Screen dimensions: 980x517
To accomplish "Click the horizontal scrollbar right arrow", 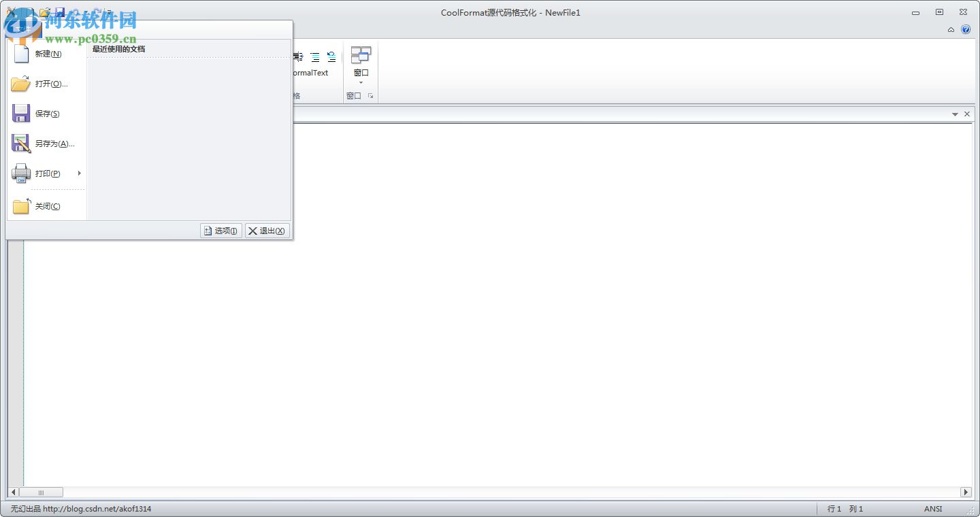I will [x=966, y=493].
